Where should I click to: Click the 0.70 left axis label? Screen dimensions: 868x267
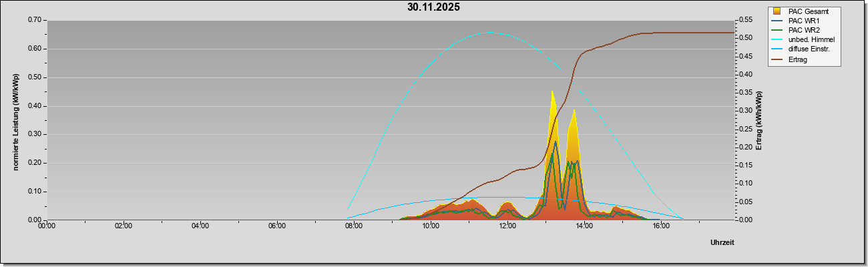35,20
